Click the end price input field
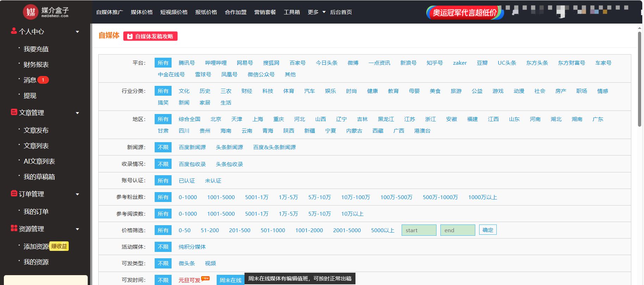This screenshot has width=644, height=285. pyautogui.click(x=458, y=230)
